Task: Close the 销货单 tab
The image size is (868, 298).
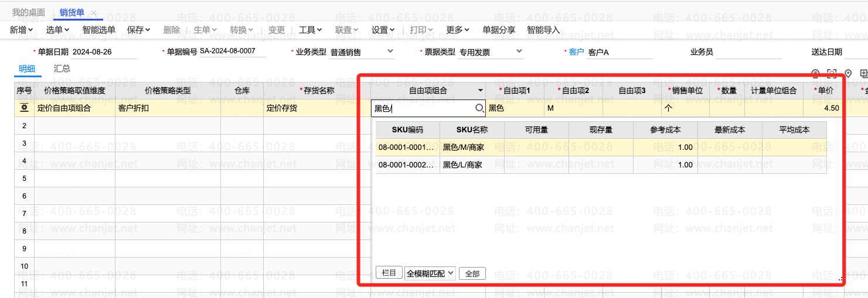Action: (x=93, y=13)
